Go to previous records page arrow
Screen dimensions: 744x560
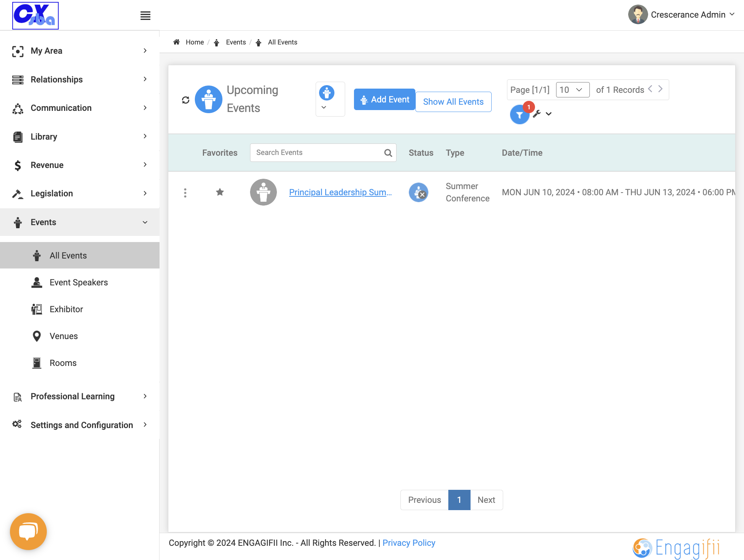(x=650, y=89)
